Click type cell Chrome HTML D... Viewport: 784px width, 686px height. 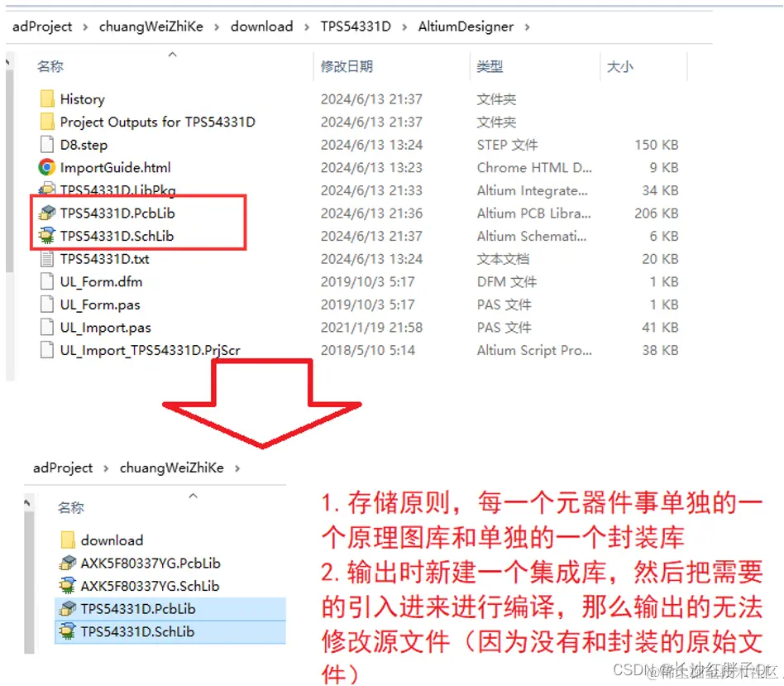tap(534, 168)
